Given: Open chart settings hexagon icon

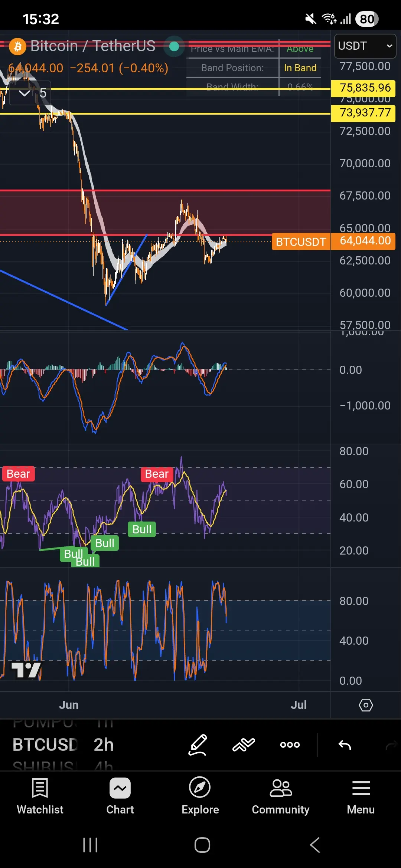Looking at the screenshot, I should click(366, 705).
